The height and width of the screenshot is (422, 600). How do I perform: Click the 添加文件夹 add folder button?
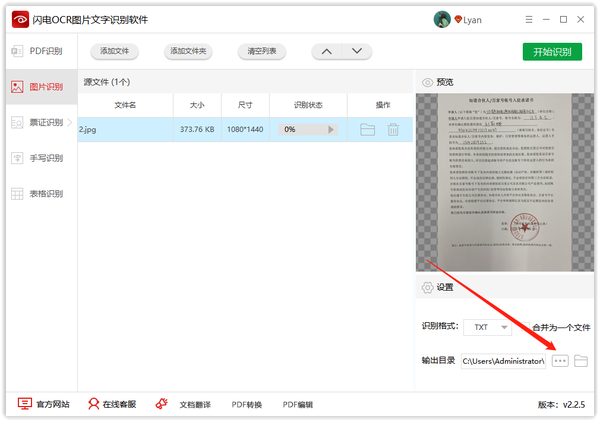(x=188, y=52)
